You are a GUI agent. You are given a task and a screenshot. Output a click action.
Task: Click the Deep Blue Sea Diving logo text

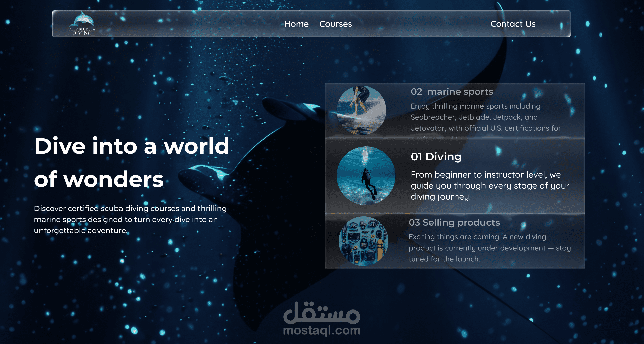(x=82, y=31)
